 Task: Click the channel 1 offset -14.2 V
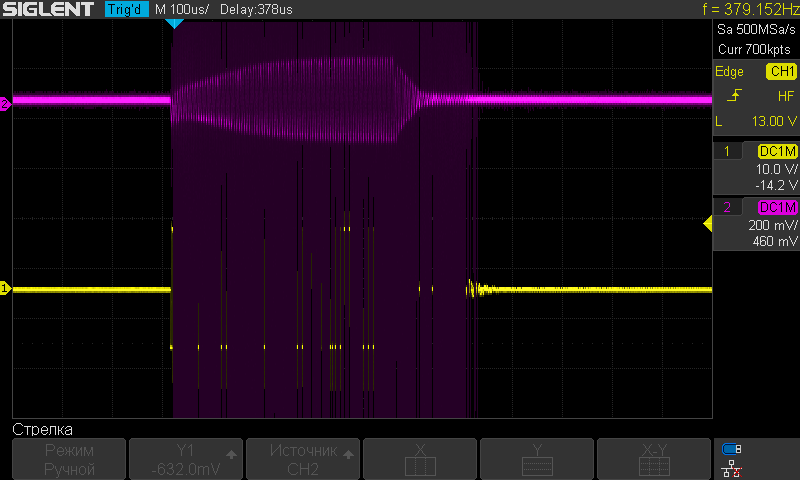[776, 185]
